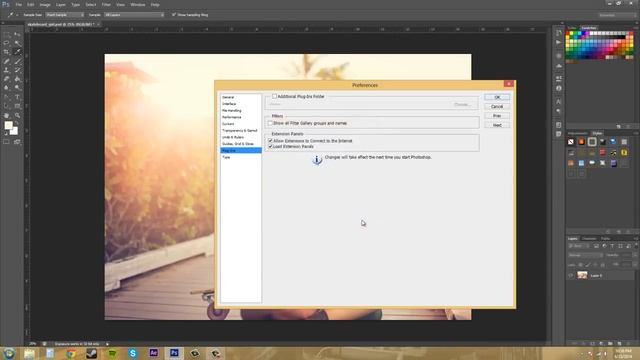
Task: Go to previous preferences page with Prev
Action: (x=497, y=116)
